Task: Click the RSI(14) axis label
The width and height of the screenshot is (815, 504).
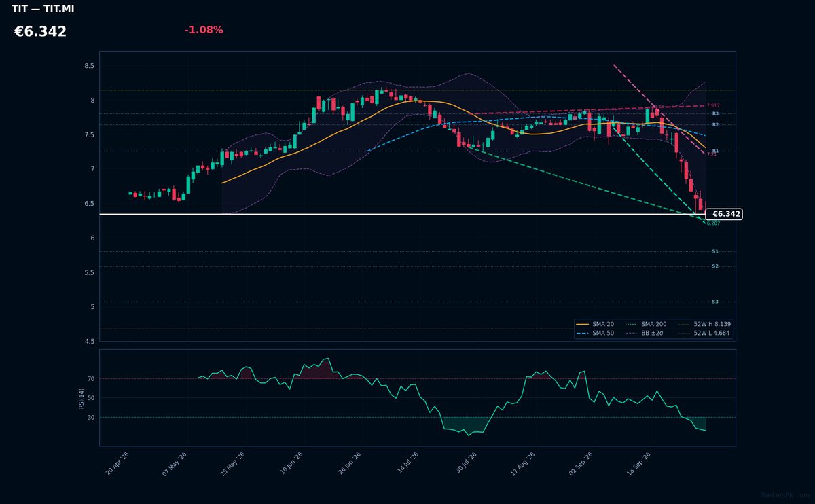Action: pyautogui.click(x=81, y=398)
